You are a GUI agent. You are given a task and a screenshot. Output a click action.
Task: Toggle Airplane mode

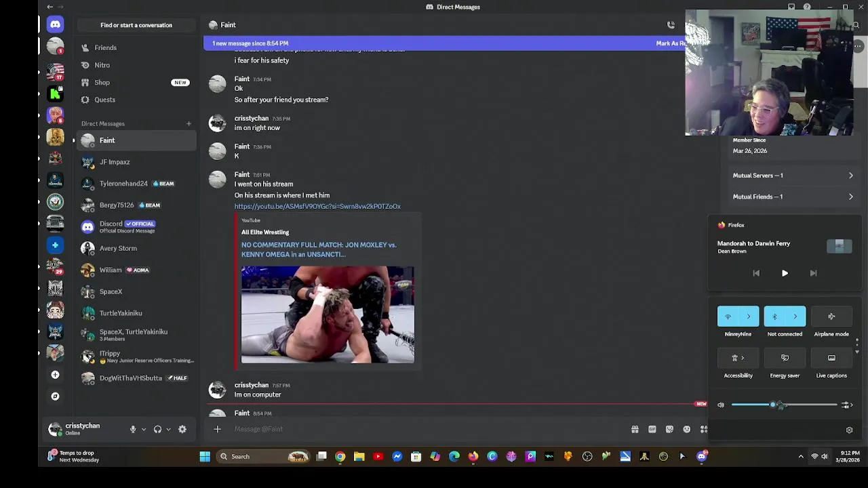831,317
